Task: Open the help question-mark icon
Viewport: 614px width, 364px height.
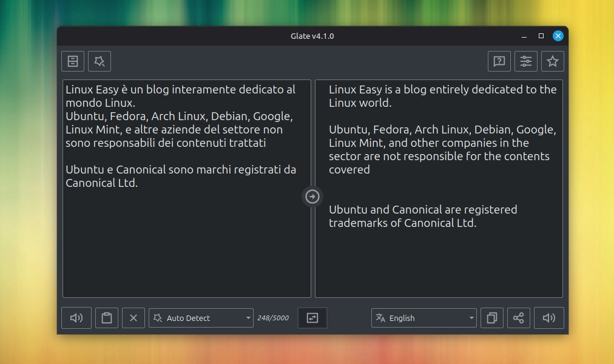Action: click(499, 61)
